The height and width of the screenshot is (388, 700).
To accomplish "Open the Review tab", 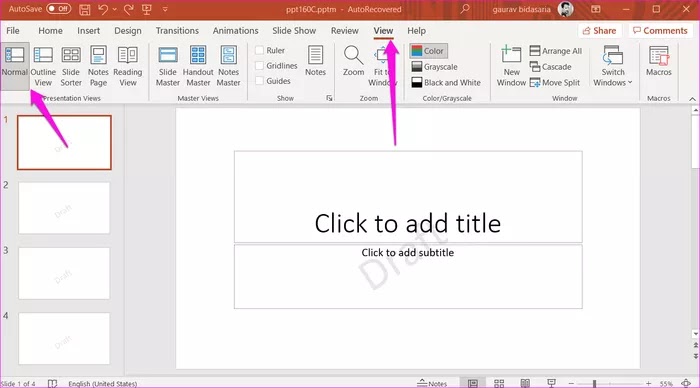I will click(345, 31).
